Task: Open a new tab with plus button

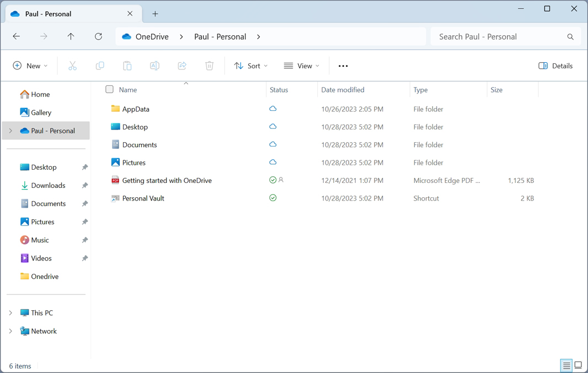Action: click(155, 14)
